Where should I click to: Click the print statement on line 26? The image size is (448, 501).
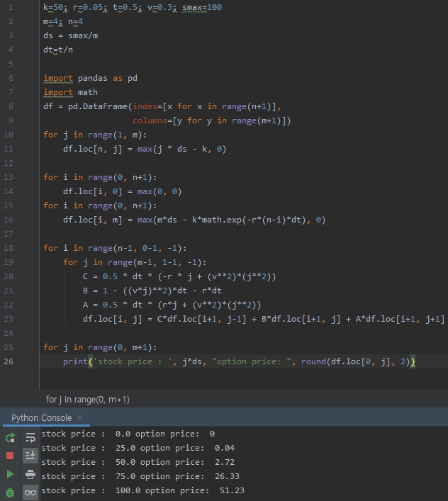[x=238, y=361]
